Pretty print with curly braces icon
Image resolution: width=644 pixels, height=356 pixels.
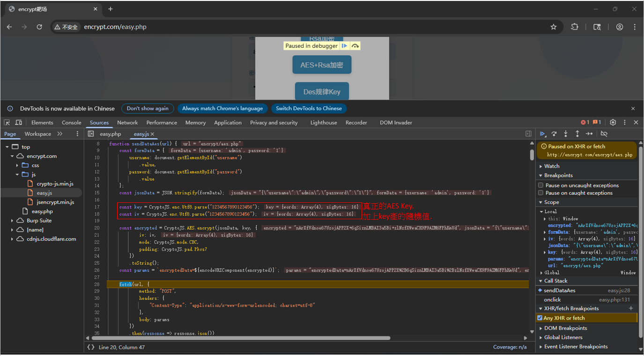91,347
